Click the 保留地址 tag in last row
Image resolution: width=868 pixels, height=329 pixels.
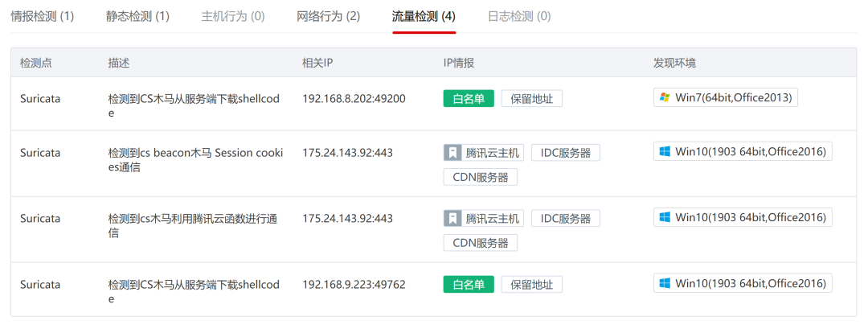coord(532,285)
